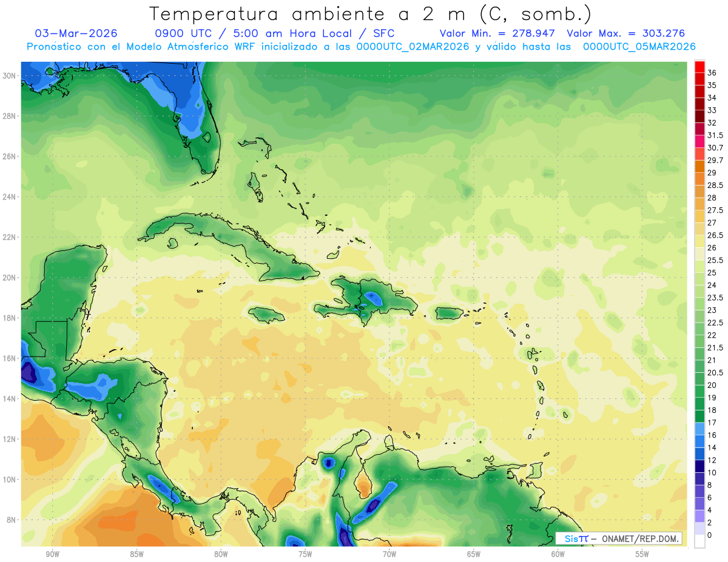Click the '29.7' value on the color scale
Viewport: 728px width, 562px height.
[715, 161]
